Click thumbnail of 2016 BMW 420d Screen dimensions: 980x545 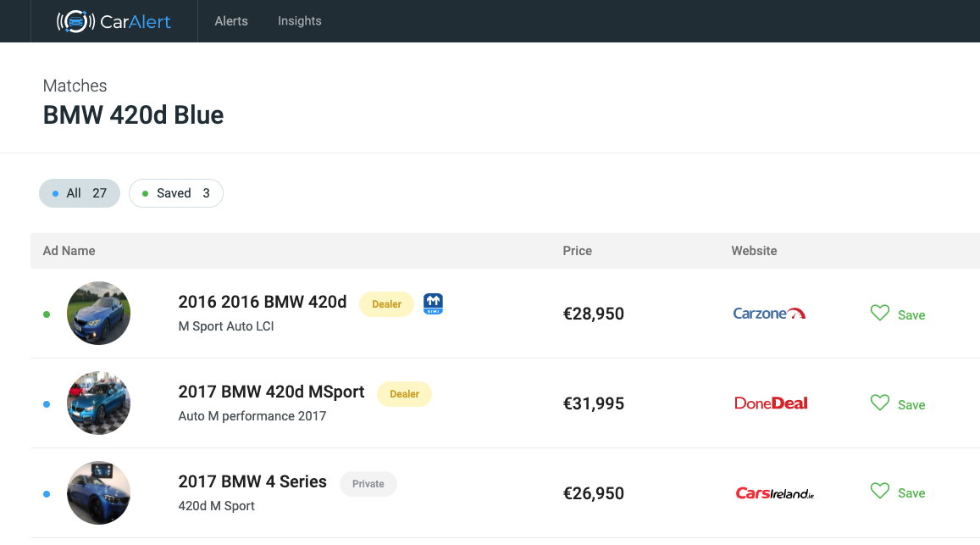(x=98, y=314)
